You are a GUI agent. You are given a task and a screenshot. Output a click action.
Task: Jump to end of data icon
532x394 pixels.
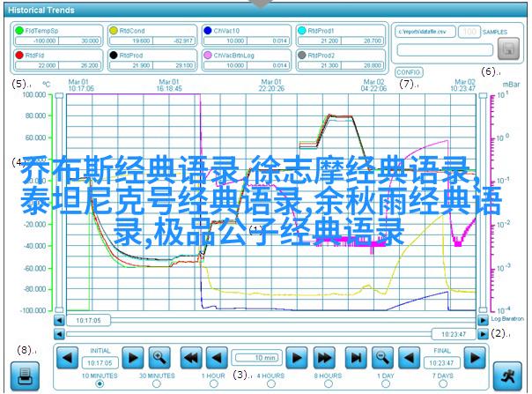pyautogui.click(x=356, y=358)
